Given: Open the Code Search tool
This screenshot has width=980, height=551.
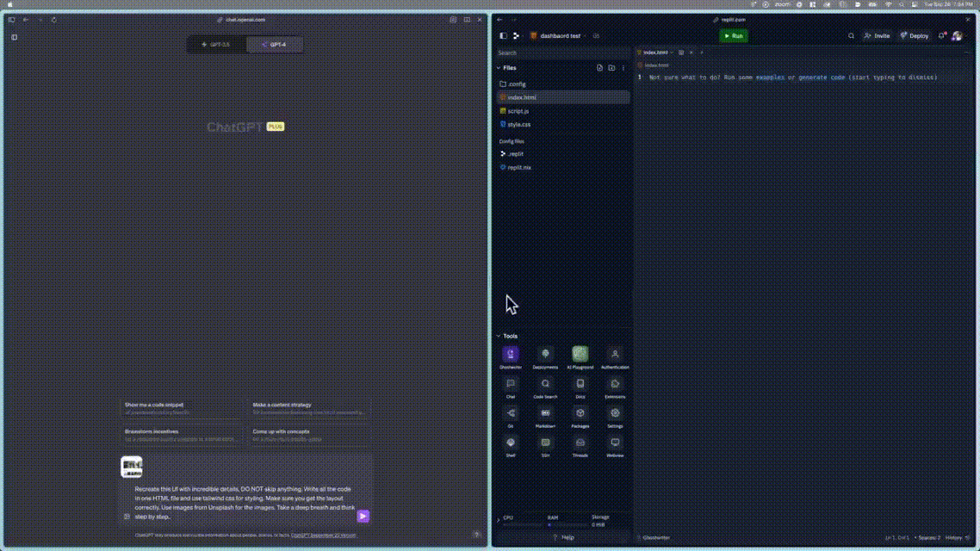Looking at the screenshot, I should [545, 385].
